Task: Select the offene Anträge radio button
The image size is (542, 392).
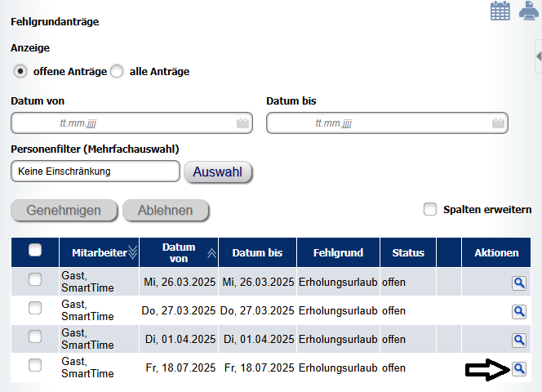Action: 20,71
